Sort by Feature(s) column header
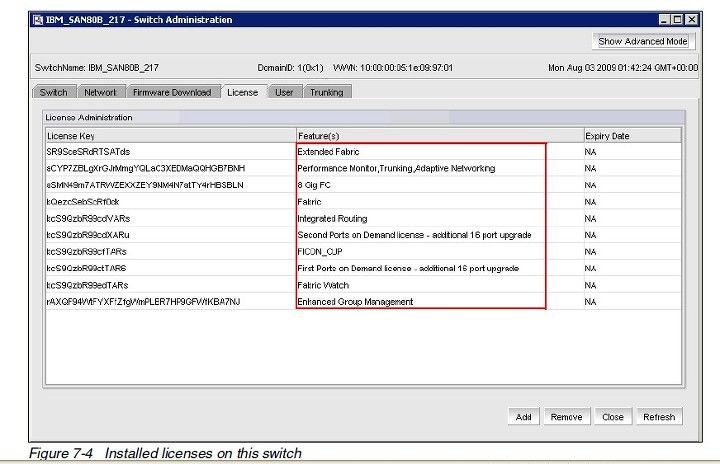 440,136
